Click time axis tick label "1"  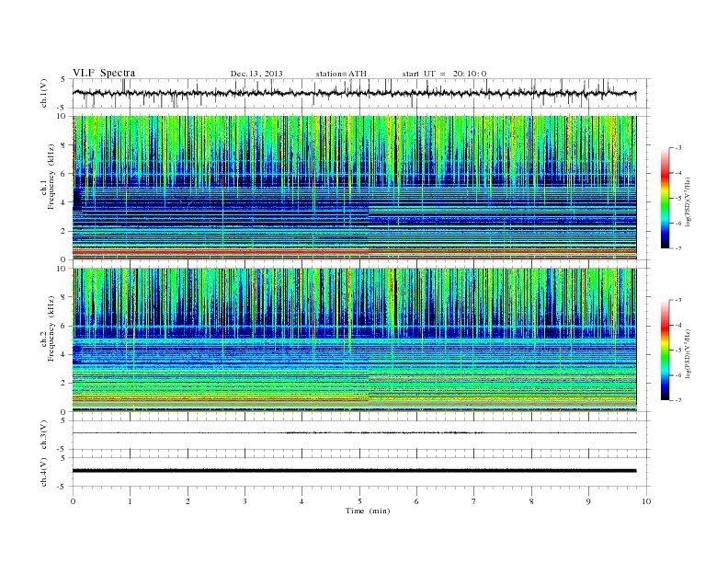pos(130,501)
